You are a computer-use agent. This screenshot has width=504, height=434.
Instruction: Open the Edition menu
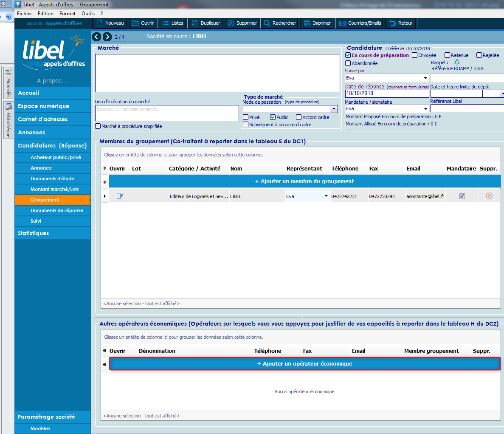pos(45,14)
